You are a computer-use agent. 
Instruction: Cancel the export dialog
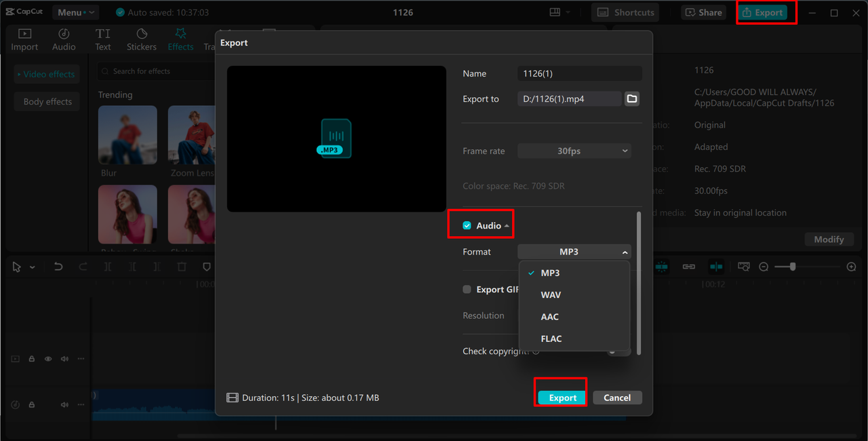(x=617, y=398)
